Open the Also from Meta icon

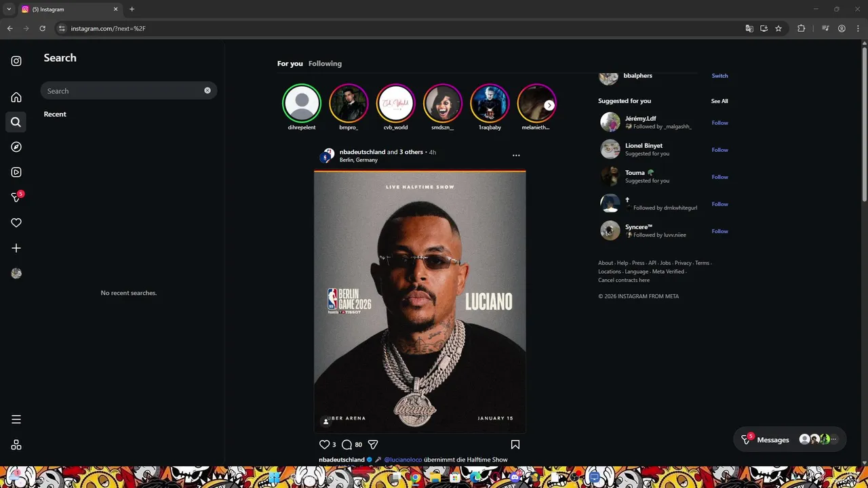click(x=16, y=445)
